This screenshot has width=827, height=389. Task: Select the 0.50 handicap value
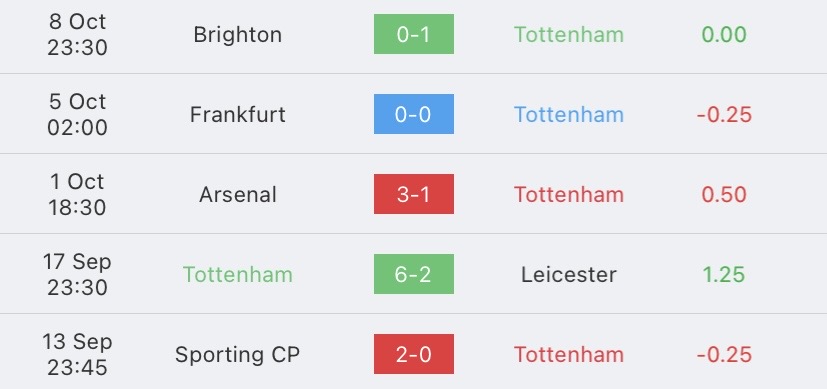[724, 194]
